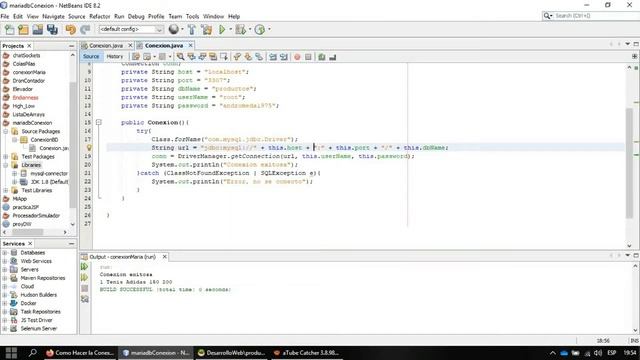This screenshot has width=640, height=360.
Task: Open the Debug Project dropdown arrow
Action: [250, 29]
